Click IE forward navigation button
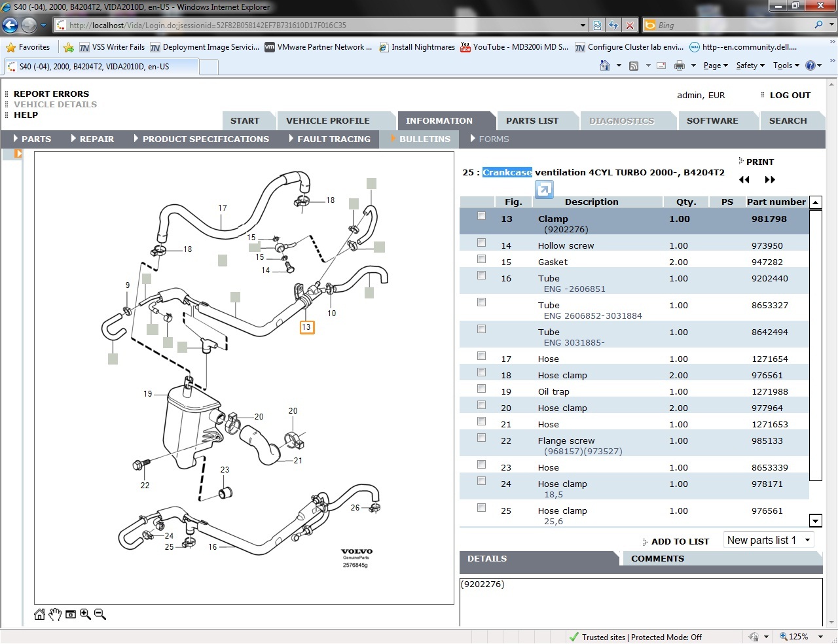The image size is (838, 644). (29, 26)
